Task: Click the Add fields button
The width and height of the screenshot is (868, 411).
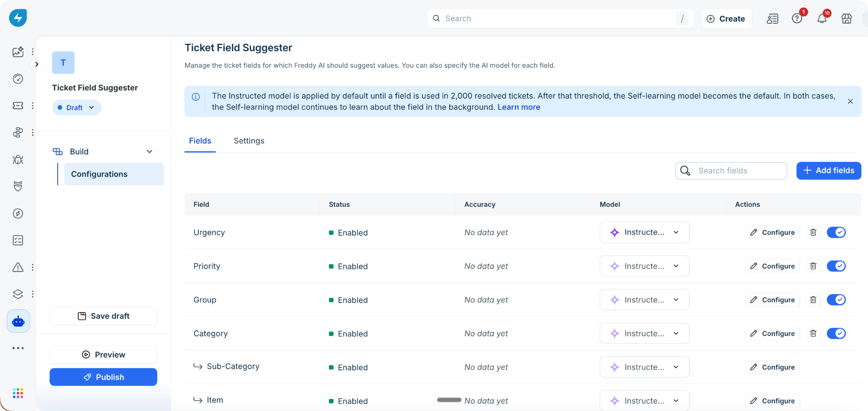Action: click(x=829, y=171)
